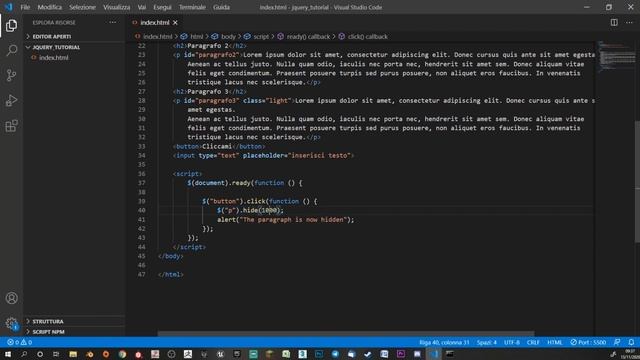Open the Source Control view
Viewport: 640px width, 360px height.
pyautogui.click(x=11, y=76)
